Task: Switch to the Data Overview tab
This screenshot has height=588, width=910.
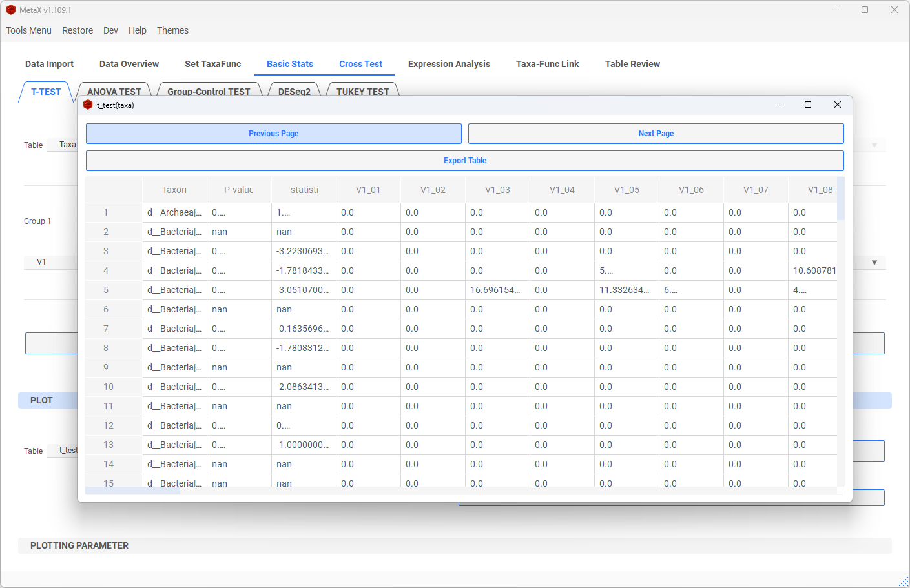Action: coord(129,64)
